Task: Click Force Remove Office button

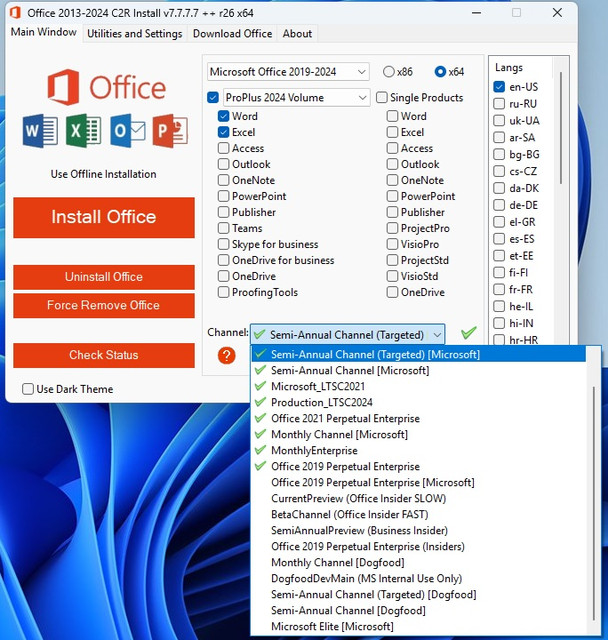Action: [104, 305]
